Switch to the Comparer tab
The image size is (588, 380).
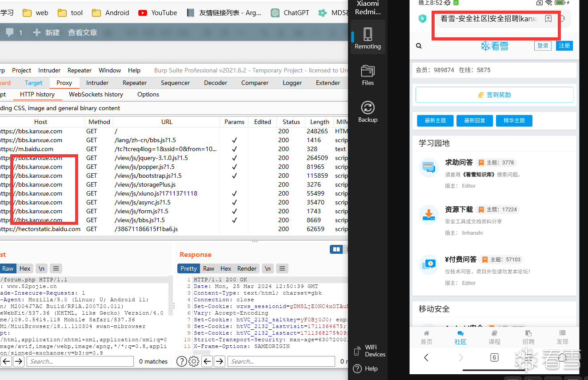(256, 83)
